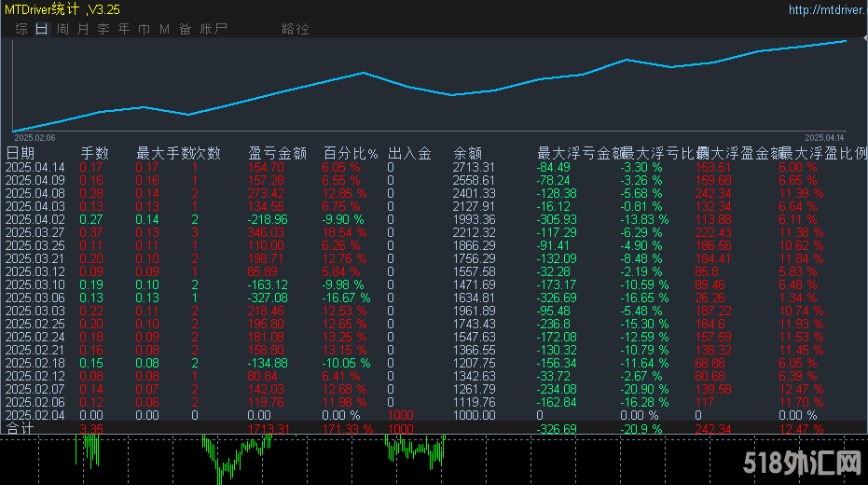Click the 1961.89 balance value

tap(474, 311)
